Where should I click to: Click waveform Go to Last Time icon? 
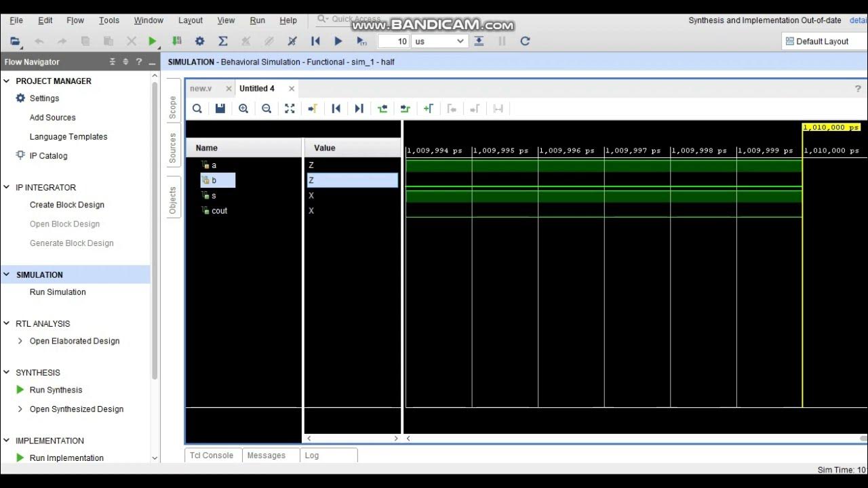pos(359,108)
